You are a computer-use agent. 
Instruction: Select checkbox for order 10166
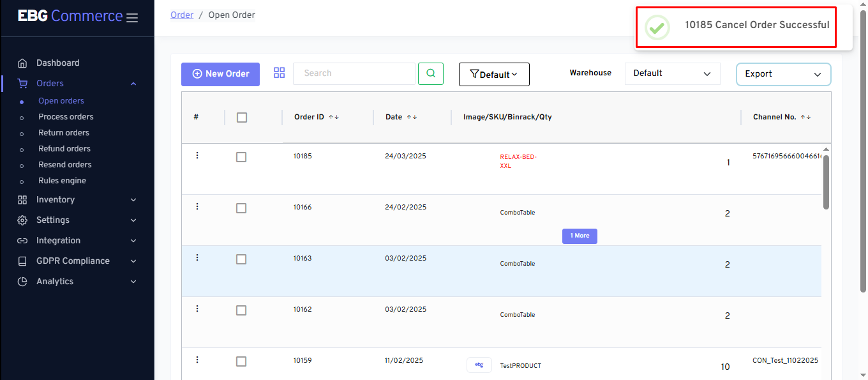pyautogui.click(x=241, y=208)
